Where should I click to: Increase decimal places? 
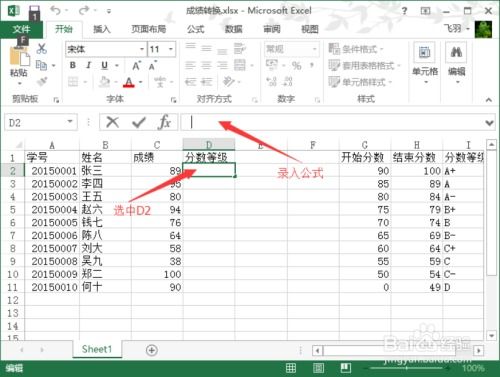tap(272, 81)
